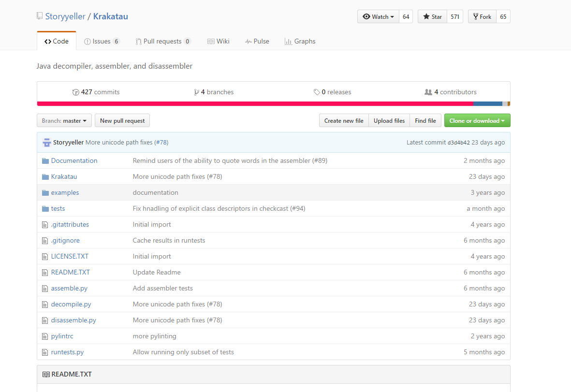Click the repository book icon beside Storyyeller
Image resolution: width=571 pixels, height=392 pixels.
point(40,16)
